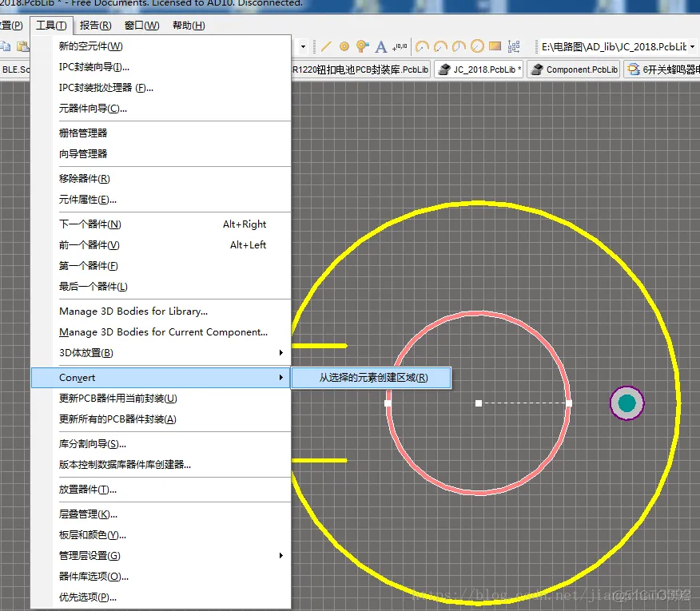Open the 帮助(H) menu
The width and height of the screenshot is (700, 611).
click(x=189, y=26)
